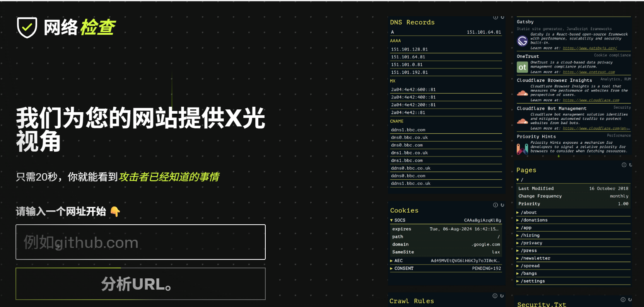Expand the AEC cookie row

[391, 261]
